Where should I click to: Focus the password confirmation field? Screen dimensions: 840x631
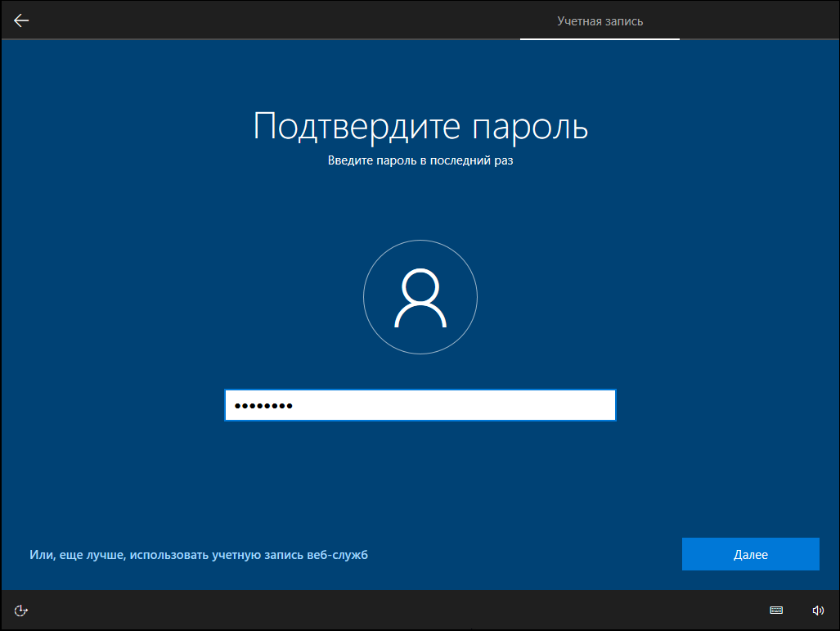[x=420, y=405]
